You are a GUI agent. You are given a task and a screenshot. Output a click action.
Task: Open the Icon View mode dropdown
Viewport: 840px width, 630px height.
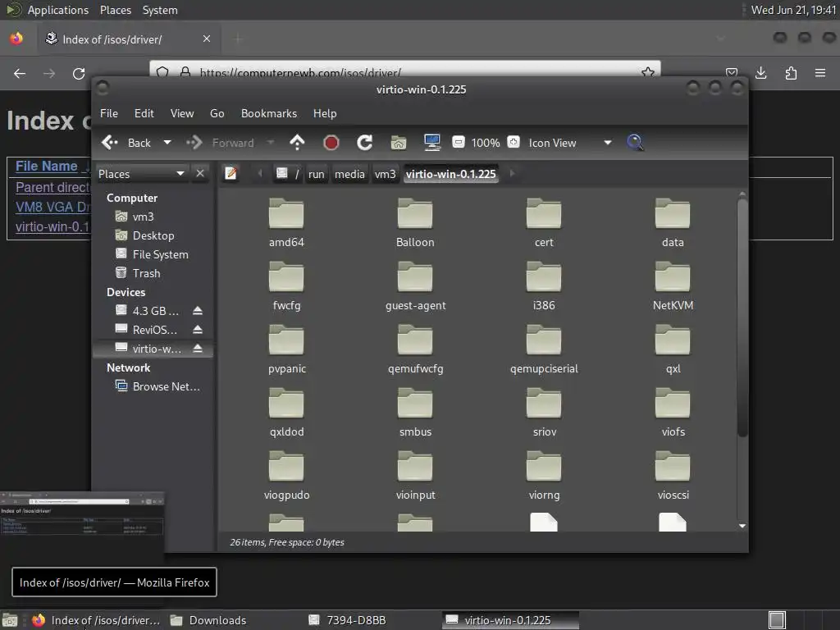[x=569, y=143]
